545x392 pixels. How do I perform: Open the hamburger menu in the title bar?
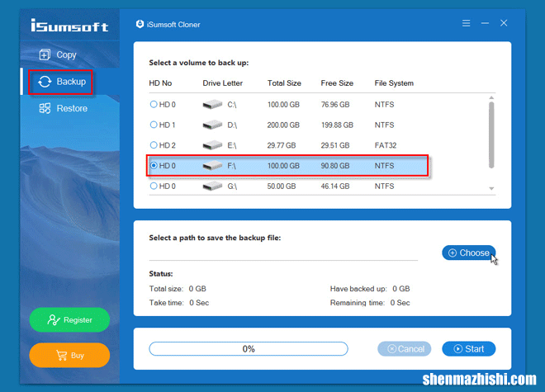[x=466, y=23]
